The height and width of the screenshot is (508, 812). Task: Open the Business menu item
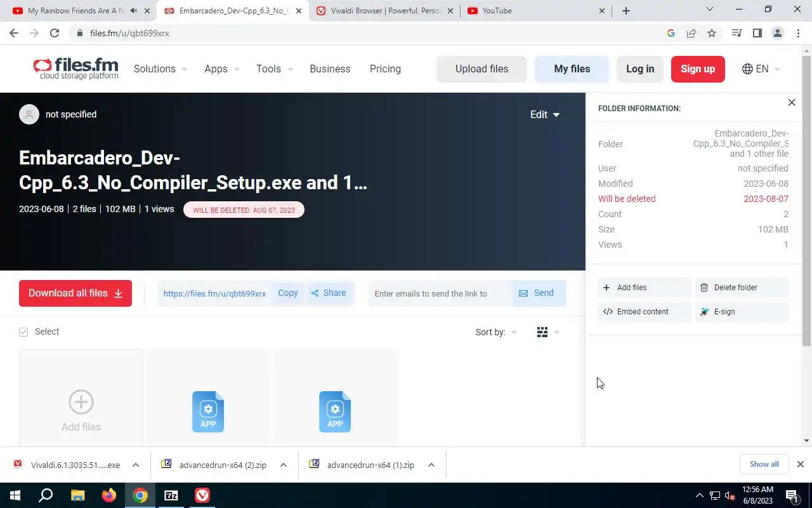[330, 69]
